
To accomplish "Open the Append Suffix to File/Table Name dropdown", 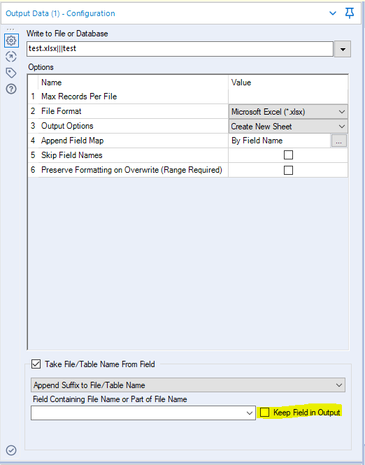I will pyautogui.click(x=188, y=385).
